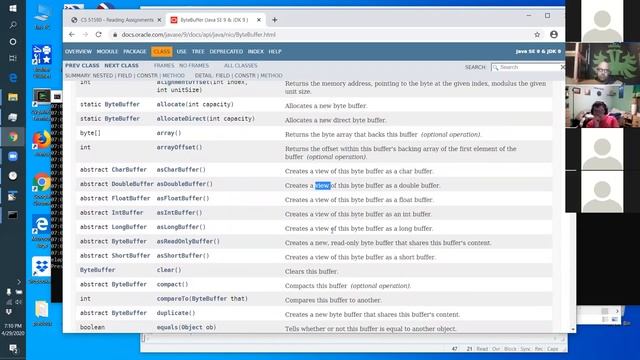The width and height of the screenshot is (640, 360).
Task: Open Firefox desktop shortcut
Action: point(42,143)
